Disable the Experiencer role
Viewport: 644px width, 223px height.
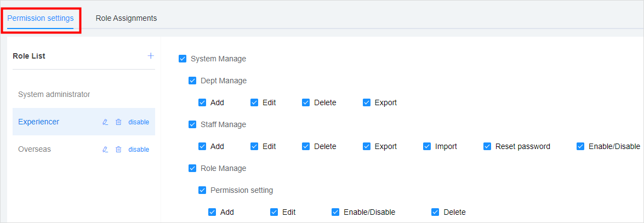click(x=139, y=122)
